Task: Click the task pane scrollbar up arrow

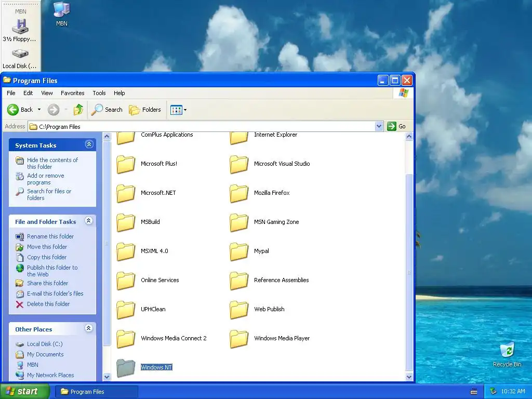Action: point(107,137)
